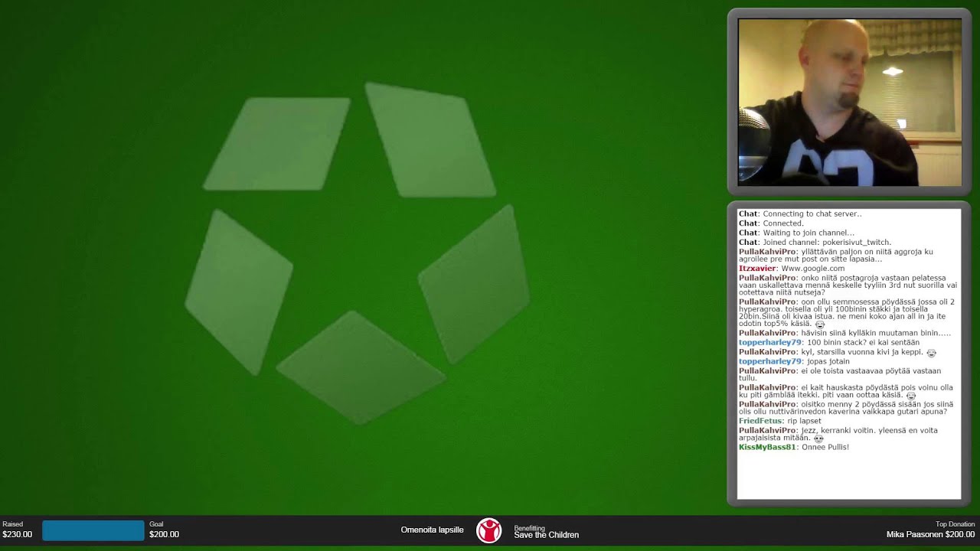
Task: Click the 'rip lapset' chat message
Action: (803, 421)
